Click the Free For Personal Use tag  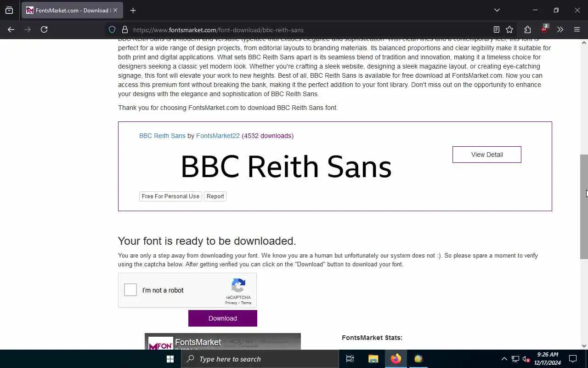click(x=170, y=196)
